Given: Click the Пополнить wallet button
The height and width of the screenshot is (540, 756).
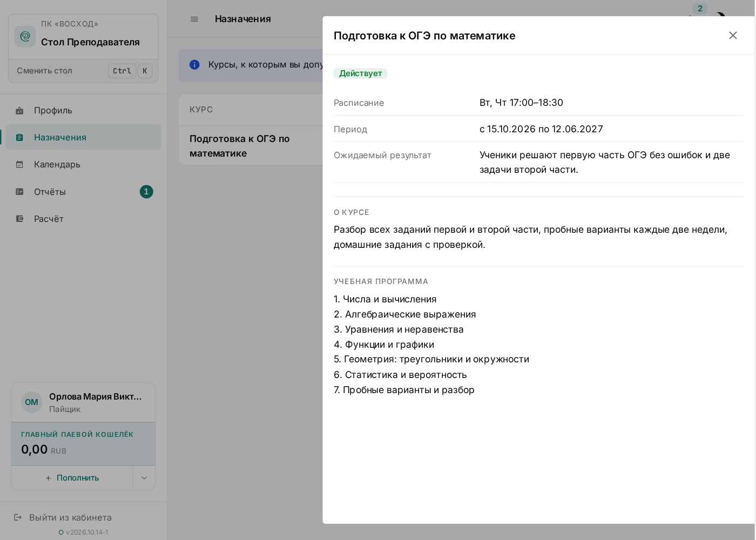Looking at the screenshot, I should [x=72, y=478].
